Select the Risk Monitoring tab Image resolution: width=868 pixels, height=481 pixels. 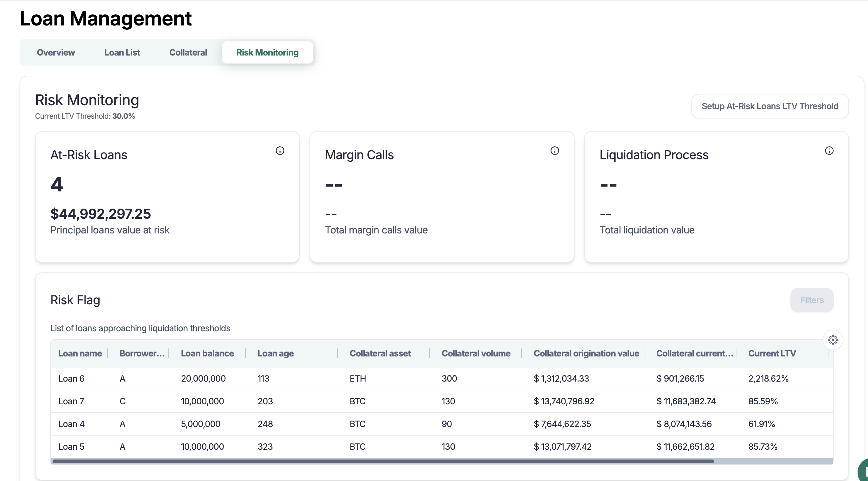[267, 52]
